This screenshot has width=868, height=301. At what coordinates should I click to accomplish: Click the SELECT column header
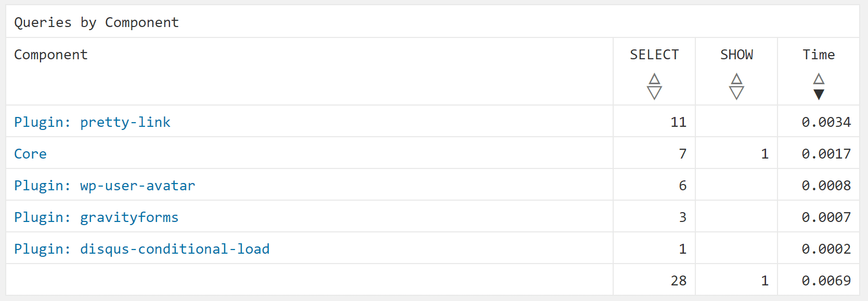tap(654, 55)
